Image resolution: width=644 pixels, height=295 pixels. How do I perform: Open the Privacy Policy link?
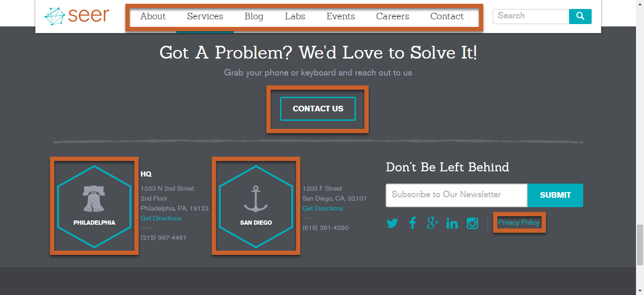(518, 222)
